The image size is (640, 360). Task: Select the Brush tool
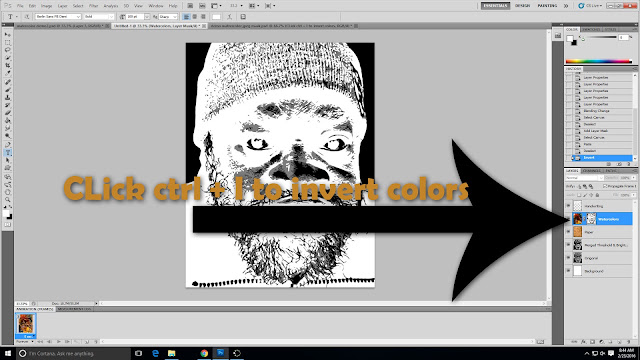pos(7,90)
